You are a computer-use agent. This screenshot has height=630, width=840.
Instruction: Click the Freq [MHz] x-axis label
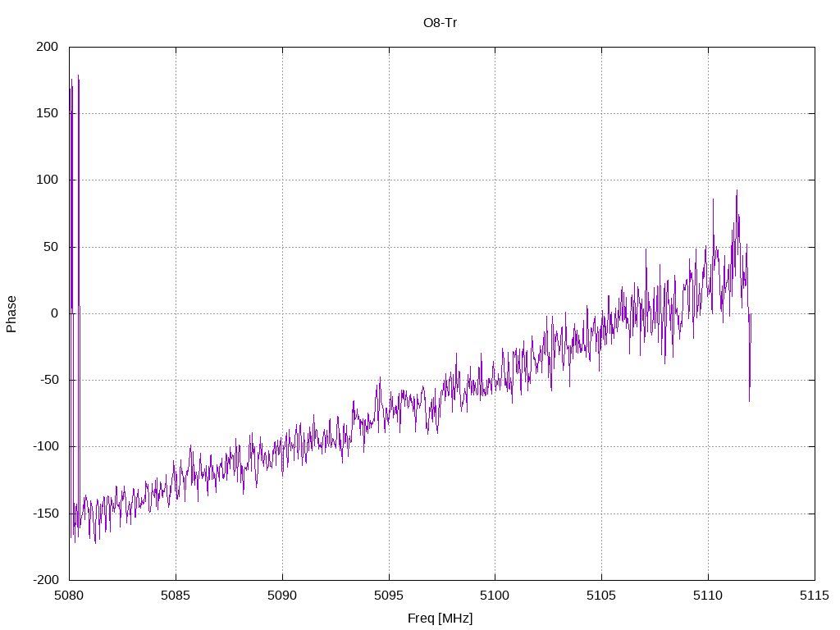440,619
